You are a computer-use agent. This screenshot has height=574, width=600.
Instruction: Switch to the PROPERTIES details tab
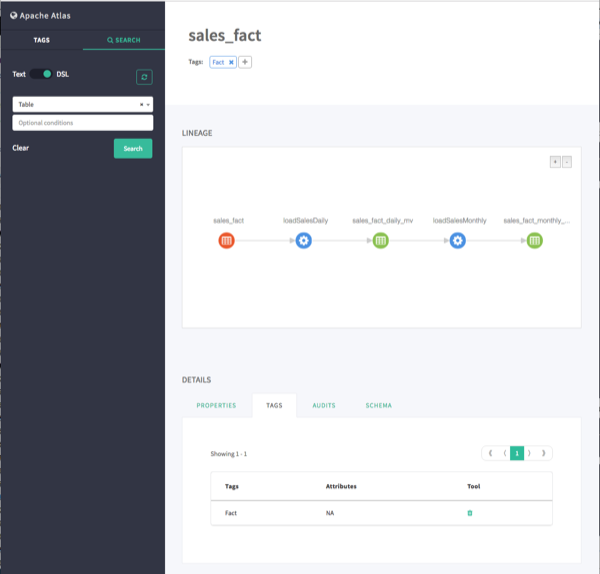point(216,405)
